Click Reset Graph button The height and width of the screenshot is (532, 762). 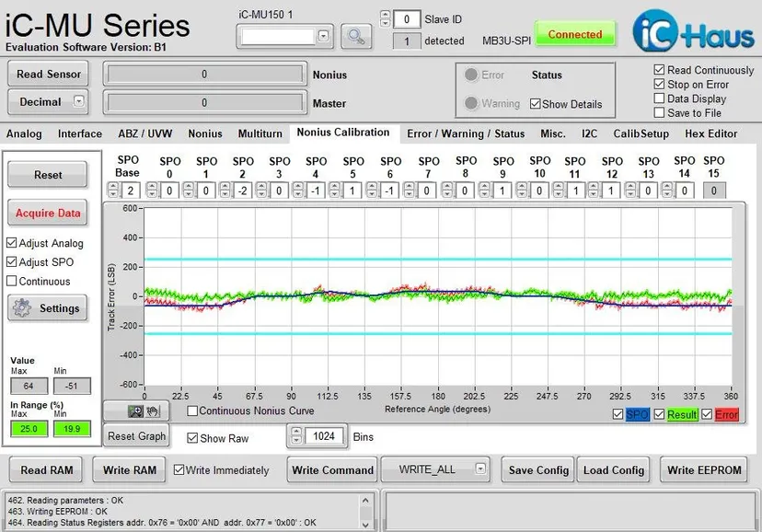136,435
